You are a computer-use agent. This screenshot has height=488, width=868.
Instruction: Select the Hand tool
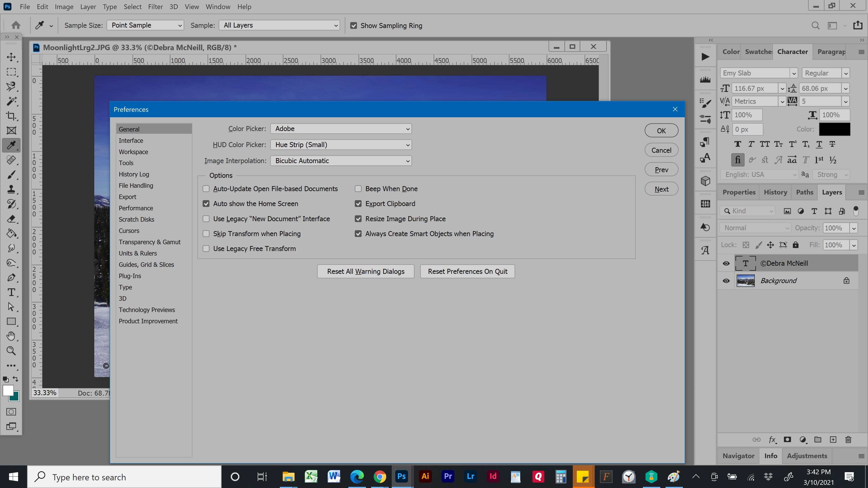11,336
